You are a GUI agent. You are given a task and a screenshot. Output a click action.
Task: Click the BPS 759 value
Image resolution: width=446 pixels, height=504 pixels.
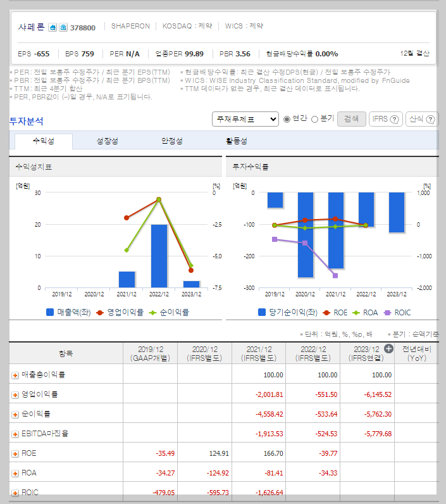coord(80,54)
